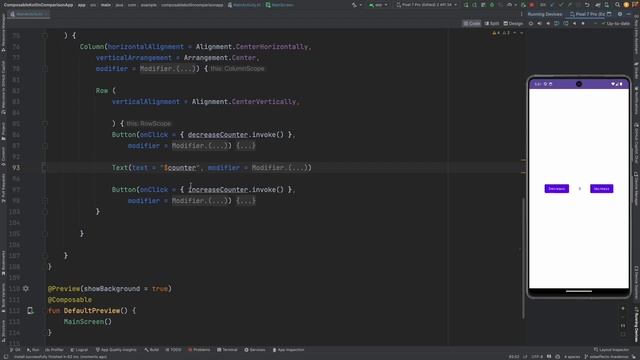The height and width of the screenshot is (360, 640).
Task: Tap the Decrease button in emulator
Action: (x=556, y=189)
